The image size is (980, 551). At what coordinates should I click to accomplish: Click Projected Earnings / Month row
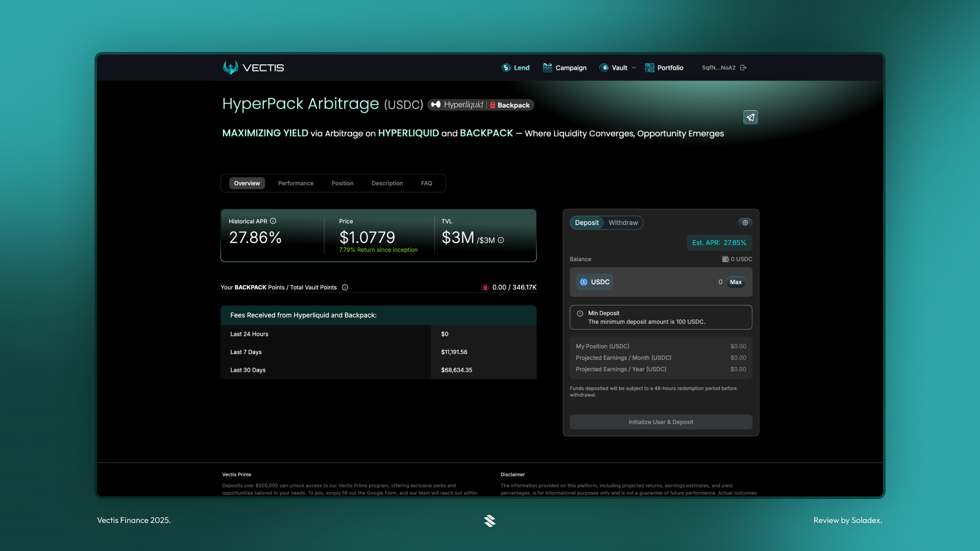661,358
